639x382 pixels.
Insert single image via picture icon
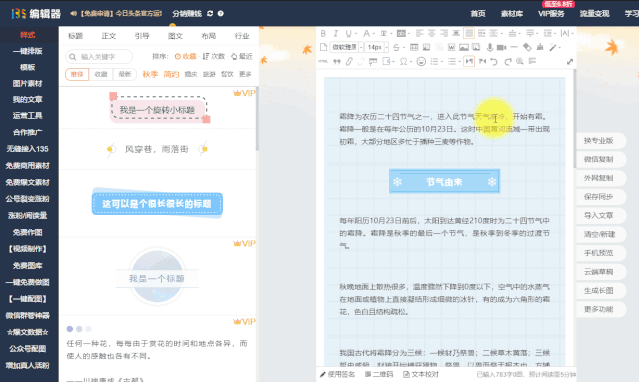(463, 47)
